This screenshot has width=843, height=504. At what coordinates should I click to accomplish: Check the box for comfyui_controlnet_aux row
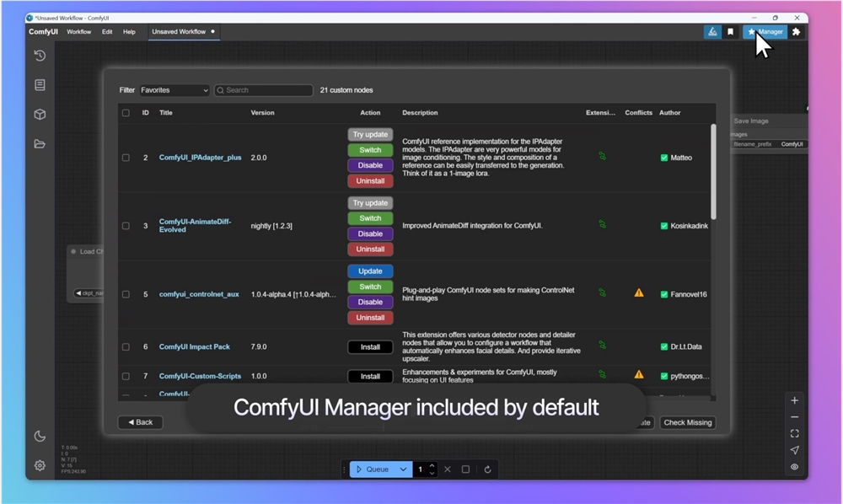[x=126, y=294]
